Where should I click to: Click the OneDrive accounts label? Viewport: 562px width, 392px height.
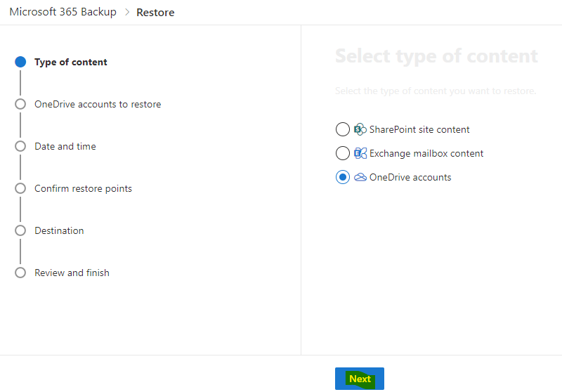pos(410,177)
